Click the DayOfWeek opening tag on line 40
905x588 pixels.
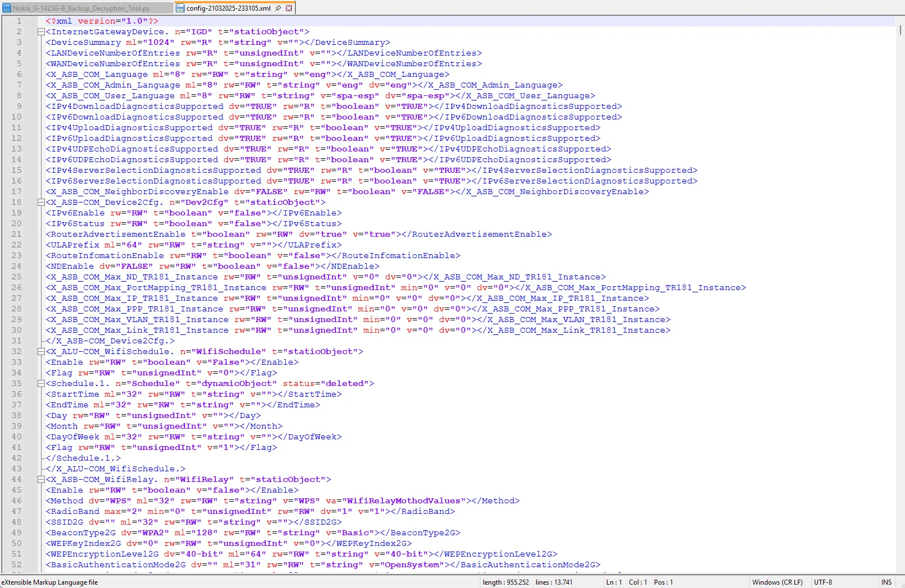[72, 437]
